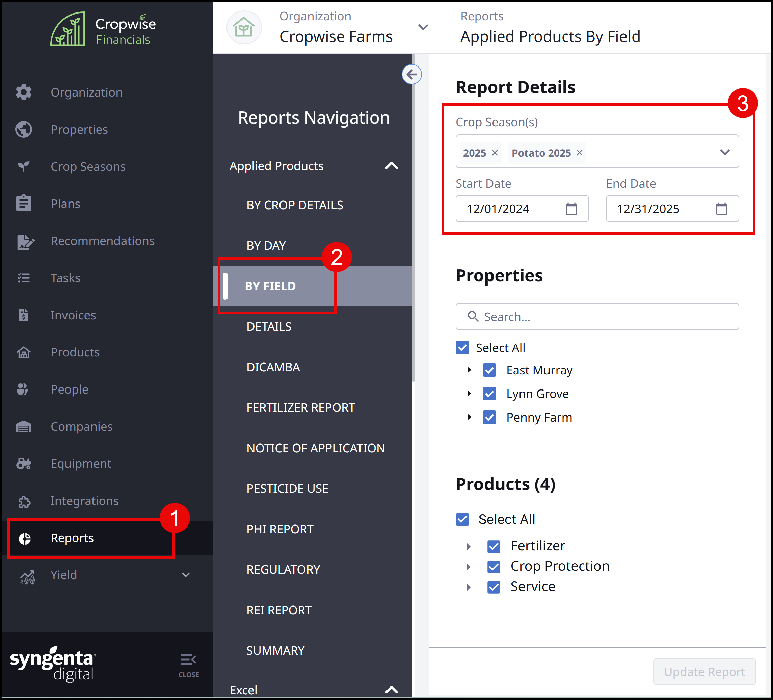Click the People group icon

23,389
